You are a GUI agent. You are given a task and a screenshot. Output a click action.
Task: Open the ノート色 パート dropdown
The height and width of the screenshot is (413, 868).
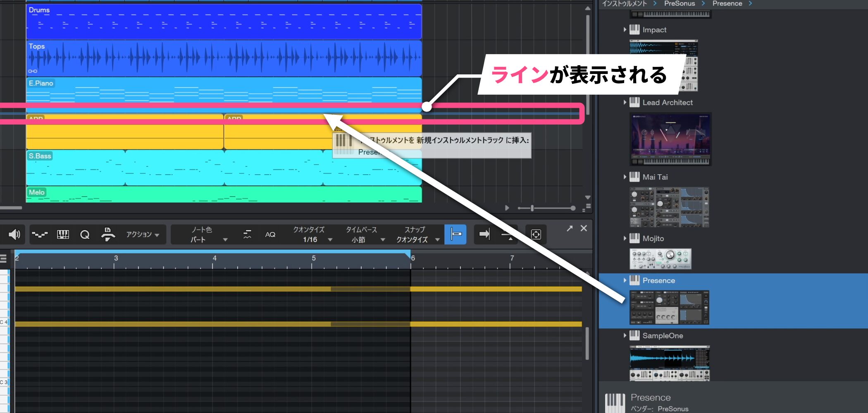click(x=209, y=235)
